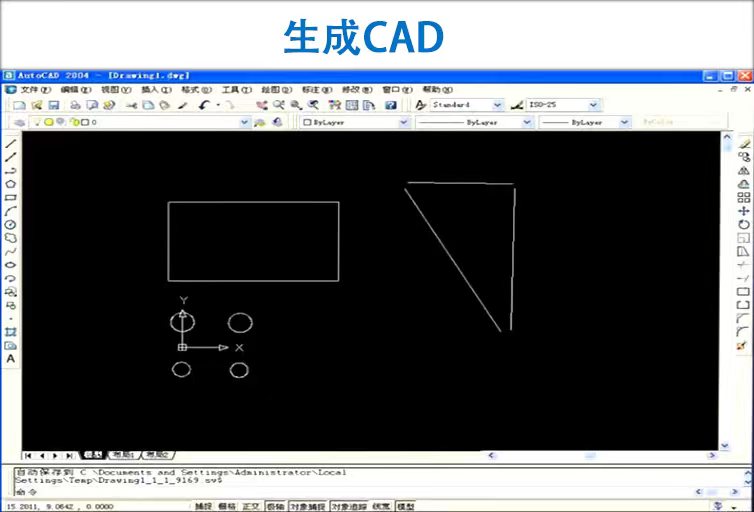Click the Rotate modify tool
The image size is (754, 512).
pyautogui.click(x=744, y=225)
